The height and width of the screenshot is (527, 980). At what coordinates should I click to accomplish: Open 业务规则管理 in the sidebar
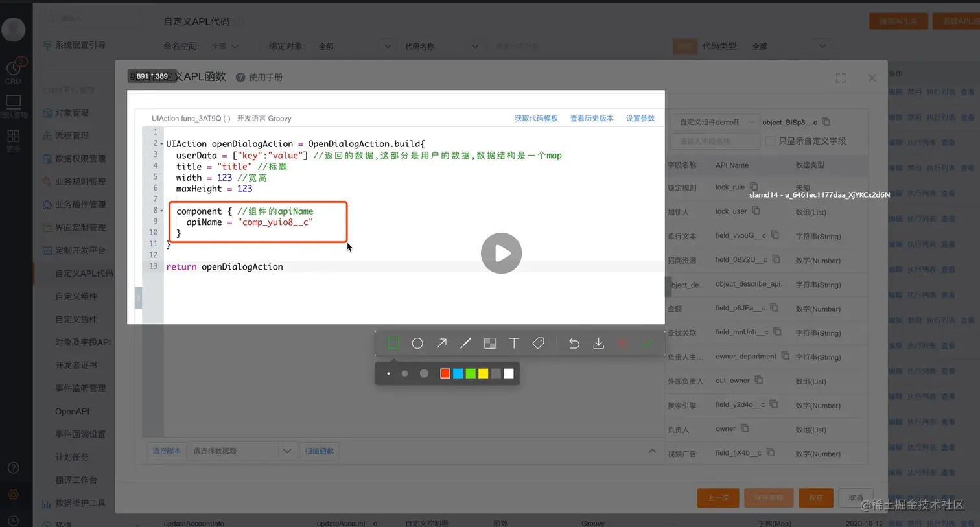(80, 182)
